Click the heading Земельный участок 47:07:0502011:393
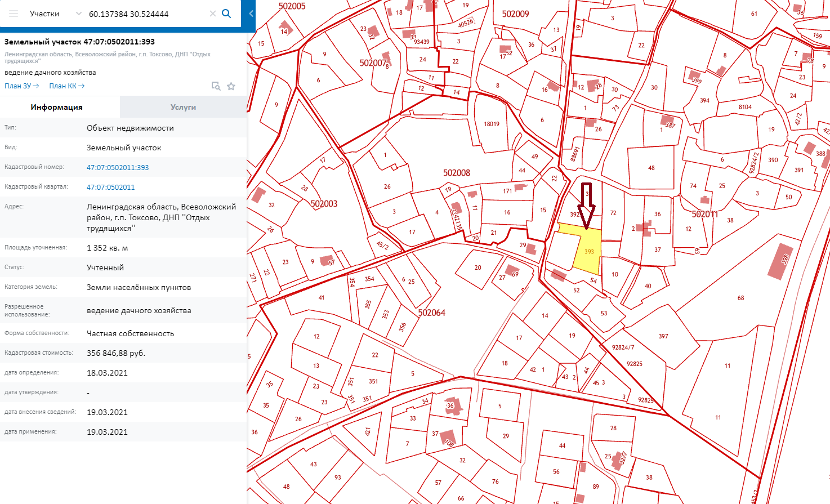 79,42
